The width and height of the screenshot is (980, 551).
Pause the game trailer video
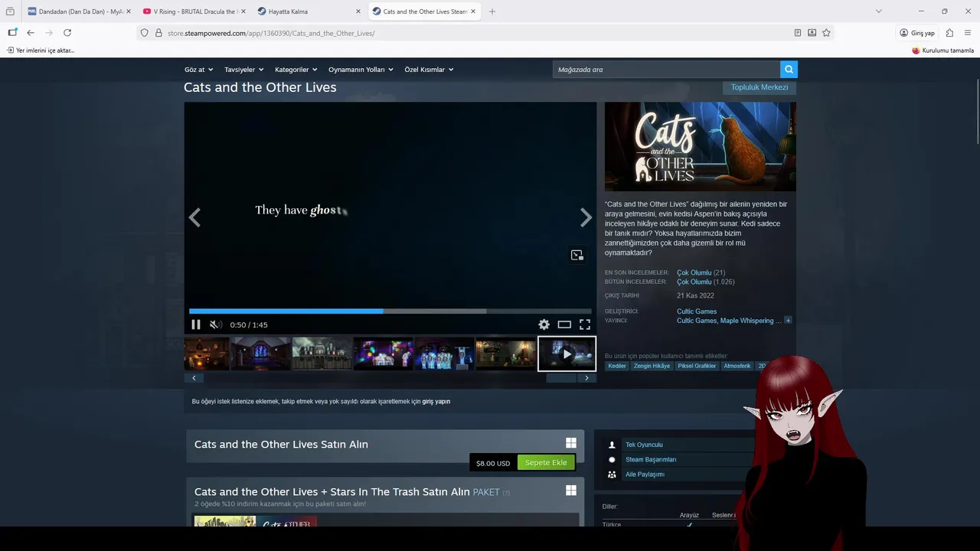click(x=195, y=324)
